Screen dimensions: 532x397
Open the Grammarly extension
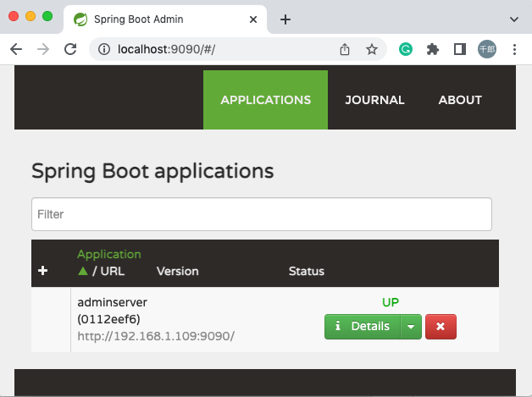pos(406,49)
